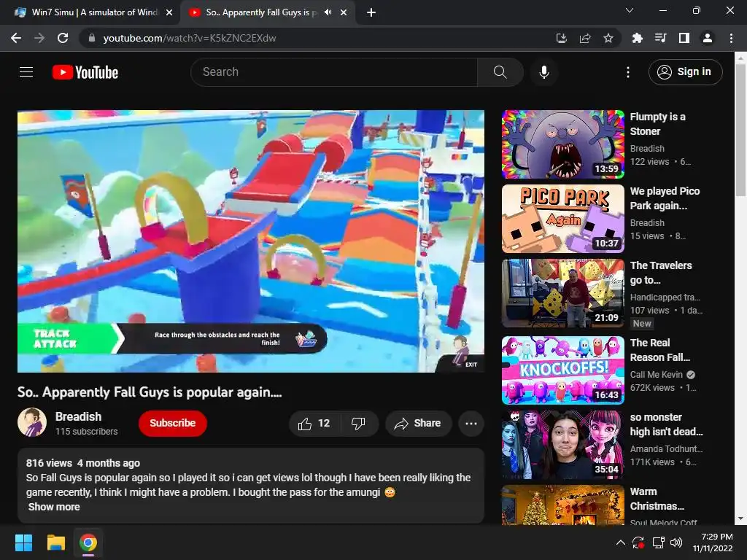Open the Knockoffs Fall Guys thumbnail
This screenshot has height=560, width=747.
pos(562,370)
